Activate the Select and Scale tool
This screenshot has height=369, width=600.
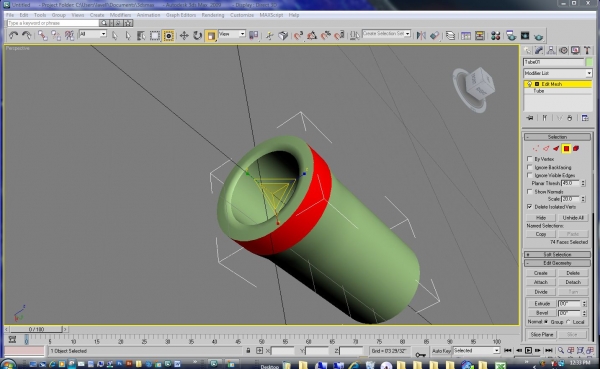pos(211,36)
